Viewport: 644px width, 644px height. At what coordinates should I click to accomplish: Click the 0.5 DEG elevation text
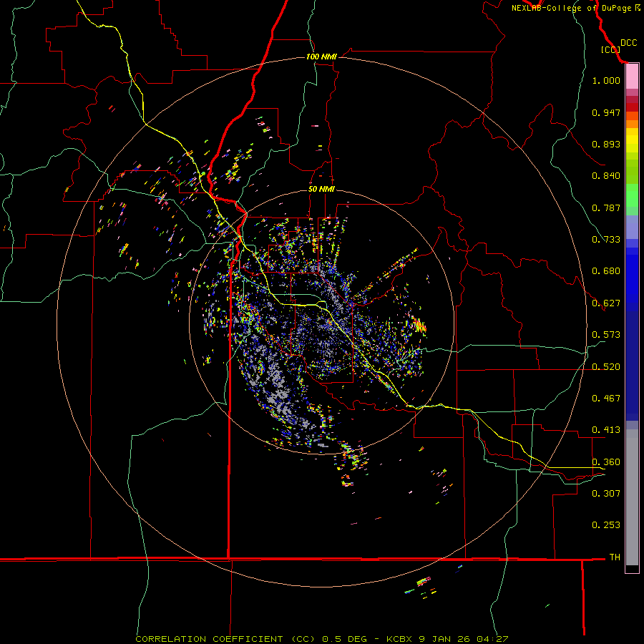point(345,639)
